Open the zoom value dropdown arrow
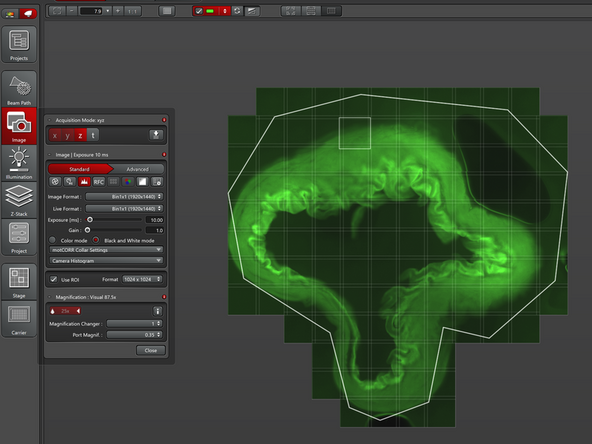Image resolution: width=592 pixels, height=444 pixels. coord(108,11)
